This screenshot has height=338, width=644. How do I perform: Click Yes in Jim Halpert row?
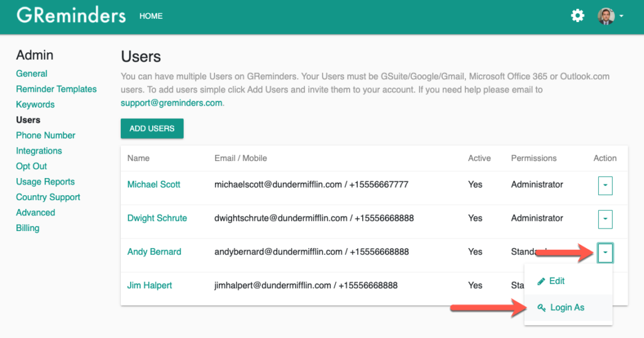tap(475, 285)
